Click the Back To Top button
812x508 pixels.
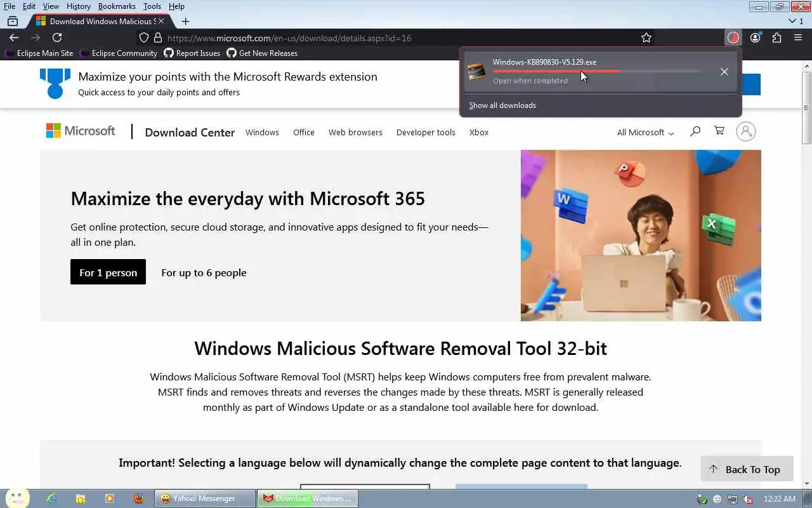747,469
